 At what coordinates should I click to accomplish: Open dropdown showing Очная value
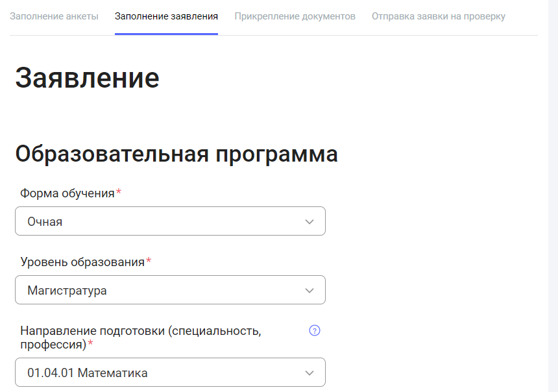click(170, 221)
